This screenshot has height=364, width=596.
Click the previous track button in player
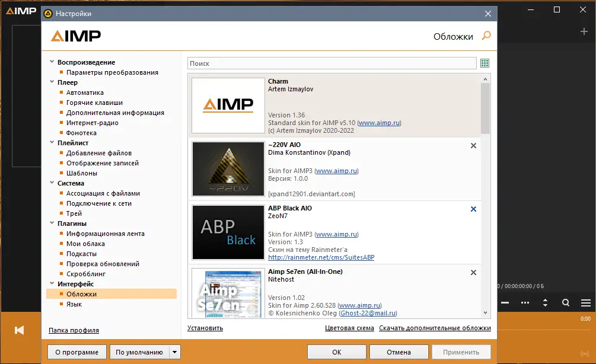click(x=19, y=330)
